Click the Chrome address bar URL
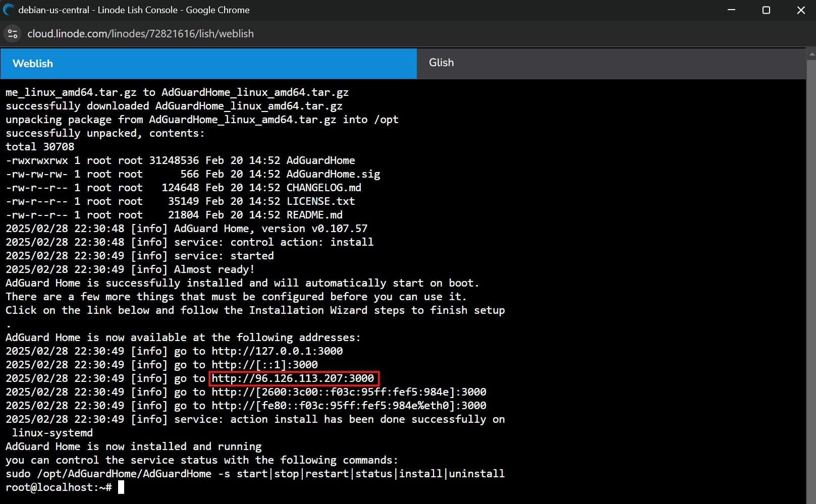816x504 pixels. click(141, 34)
